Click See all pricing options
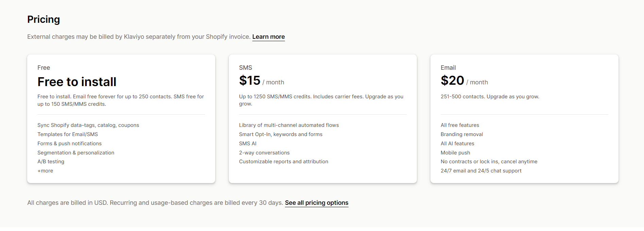 tap(316, 202)
